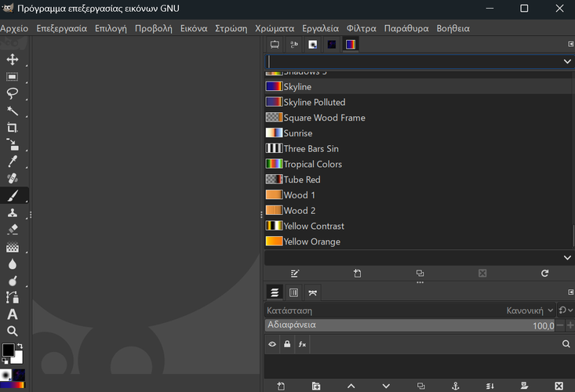The width and height of the screenshot is (575, 392).
Task: Activate the Paintbrush tool
Action: tap(13, 195)
